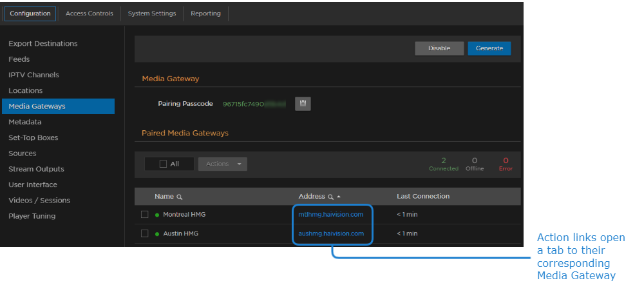Copy the pairing passcode with clipboard icon
This screenshot has height=294, width=644.
[x=303, y=104]
